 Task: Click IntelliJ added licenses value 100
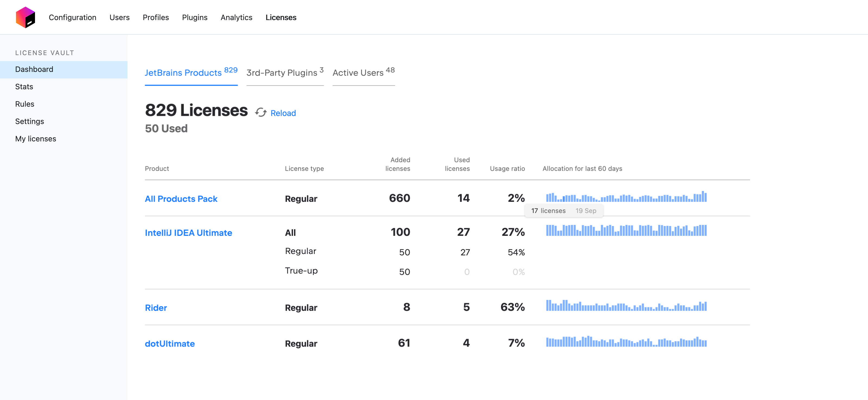pos(400,232)
